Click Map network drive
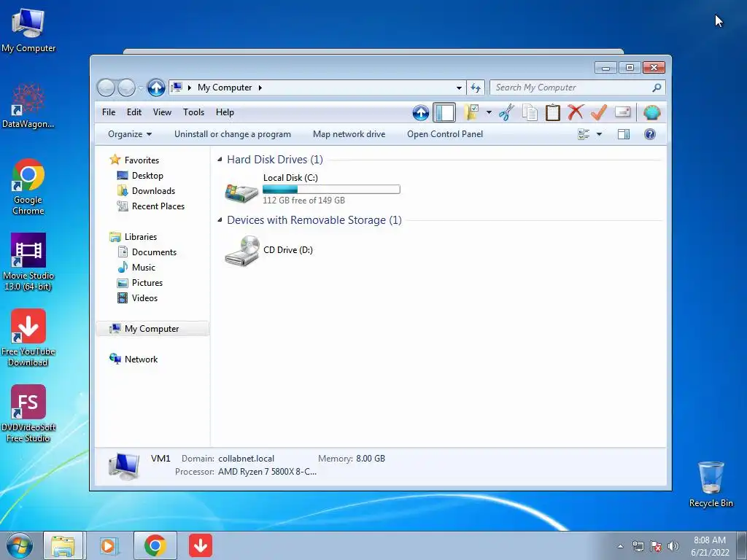 click(x=349, y=134)
